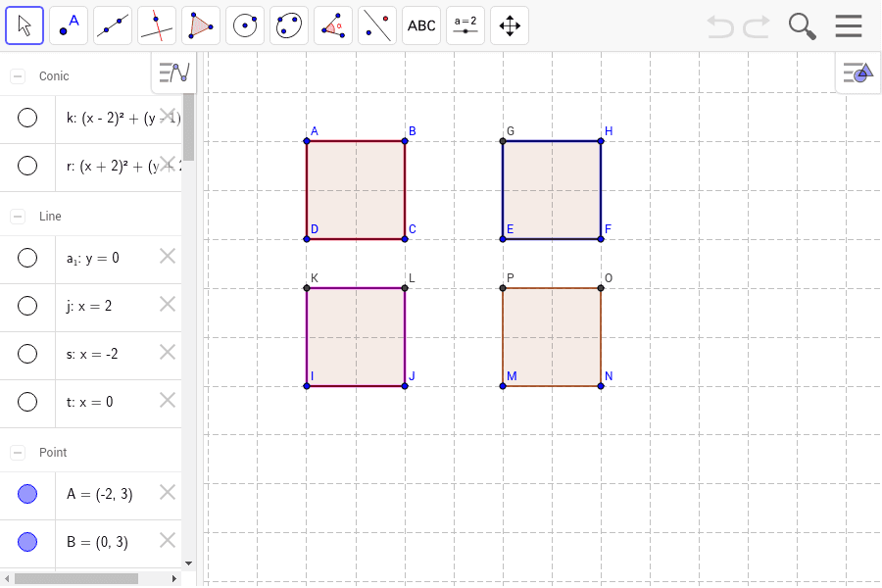Select the Slider a=2 tool
882x588 pixels.
465,25
